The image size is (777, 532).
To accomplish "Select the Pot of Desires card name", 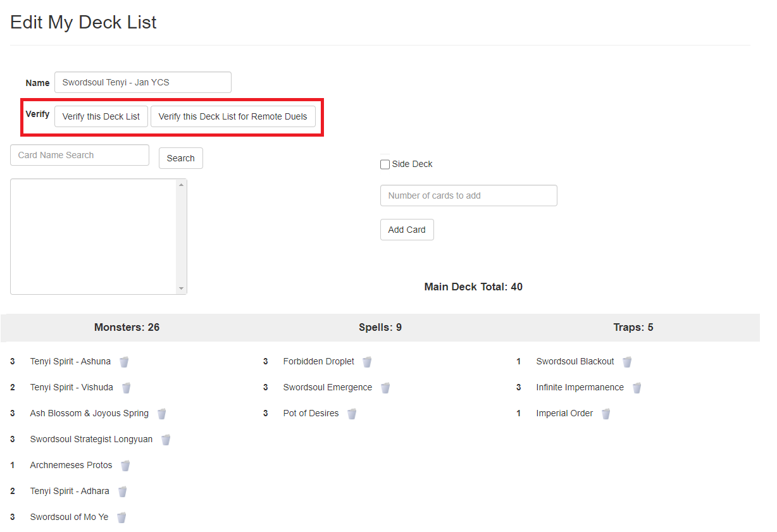I will [311, 414].
